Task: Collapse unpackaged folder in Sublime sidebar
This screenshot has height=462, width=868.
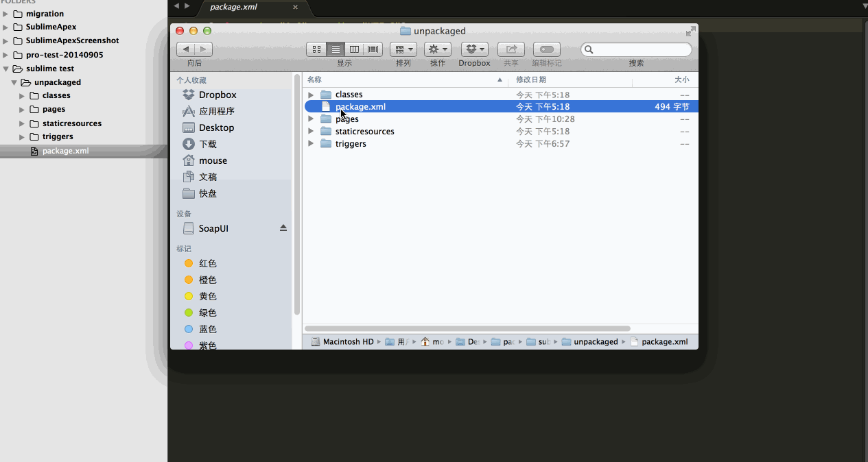Action: click(14, 82)
